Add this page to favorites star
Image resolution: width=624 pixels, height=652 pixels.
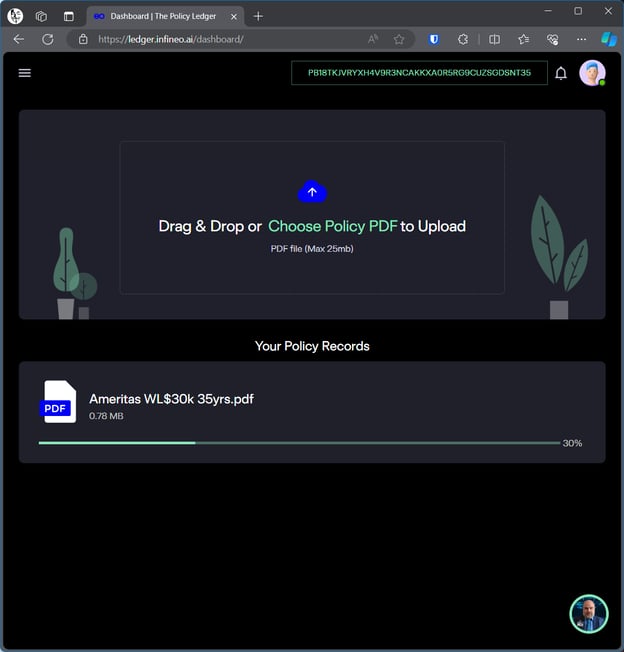[399, 40]
